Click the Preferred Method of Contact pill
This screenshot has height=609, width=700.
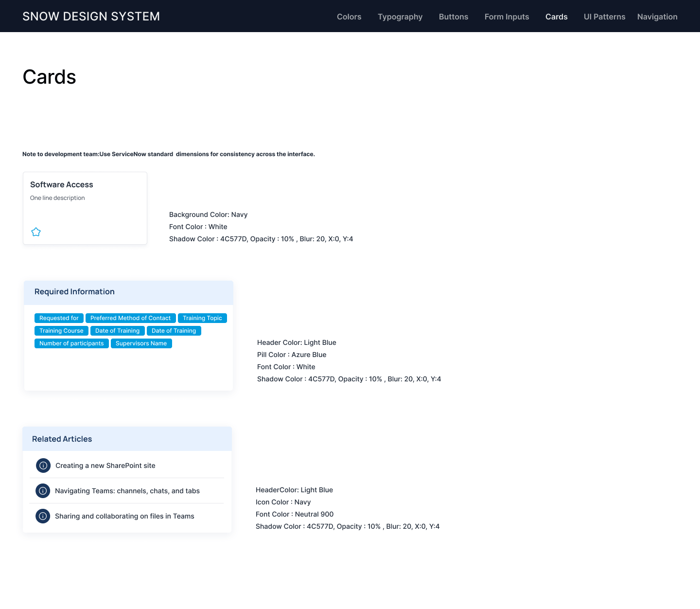tap(130, 318)
